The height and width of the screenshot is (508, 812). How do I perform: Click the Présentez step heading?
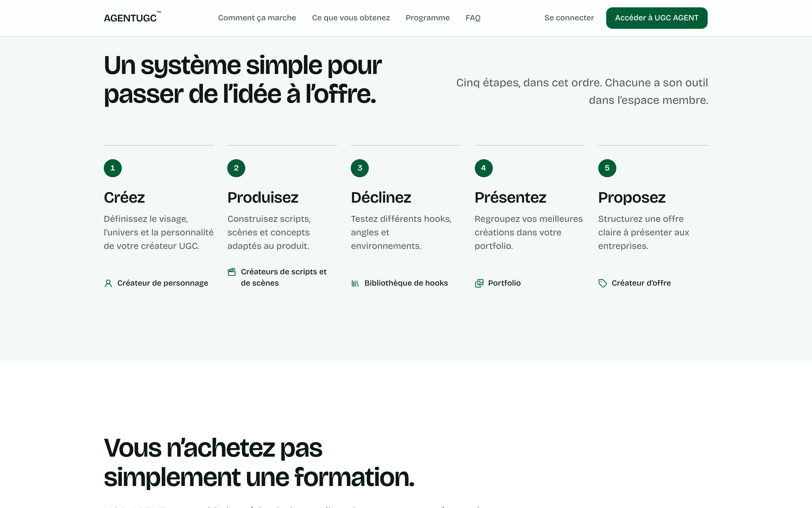point(510,198)
